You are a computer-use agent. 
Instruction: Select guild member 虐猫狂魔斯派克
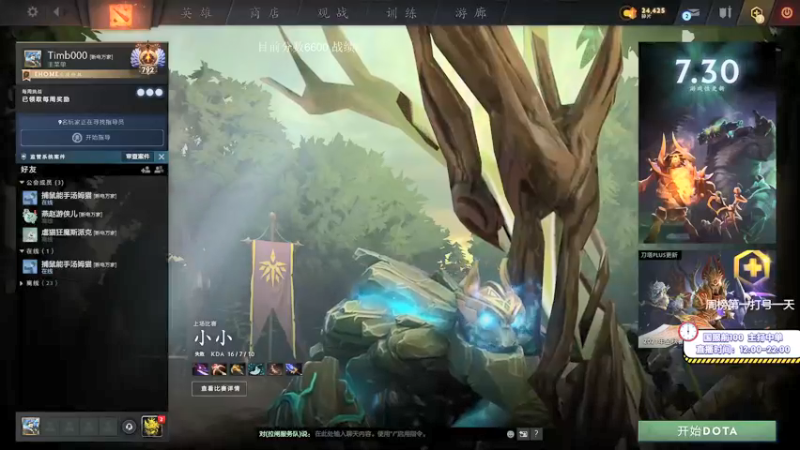click(x=92, y=235)
